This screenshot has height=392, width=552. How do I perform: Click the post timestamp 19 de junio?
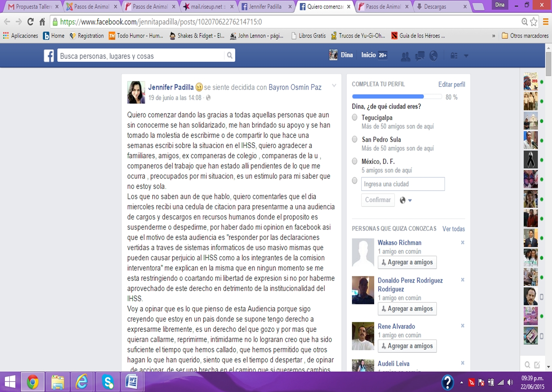tap(175, 98)
